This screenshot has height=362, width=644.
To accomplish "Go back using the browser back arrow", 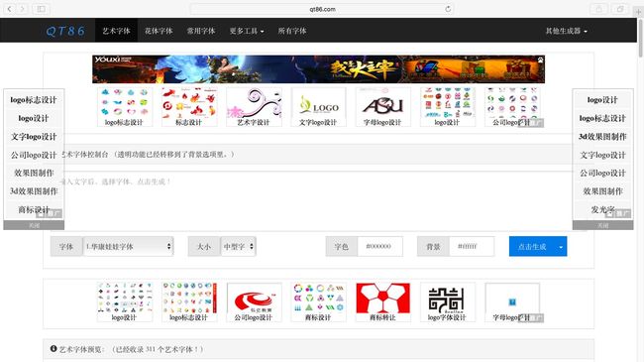I will point(10,9).
